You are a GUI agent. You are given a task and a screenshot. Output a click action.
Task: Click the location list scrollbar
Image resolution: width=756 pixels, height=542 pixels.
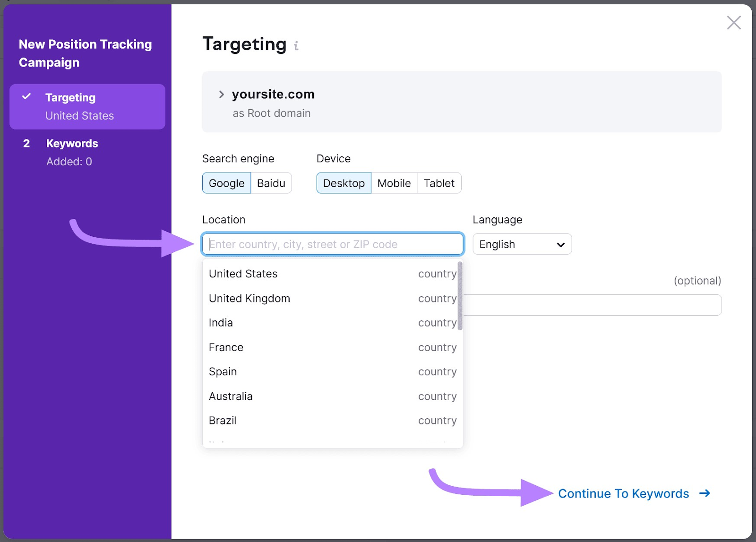[x=460, y=296]
